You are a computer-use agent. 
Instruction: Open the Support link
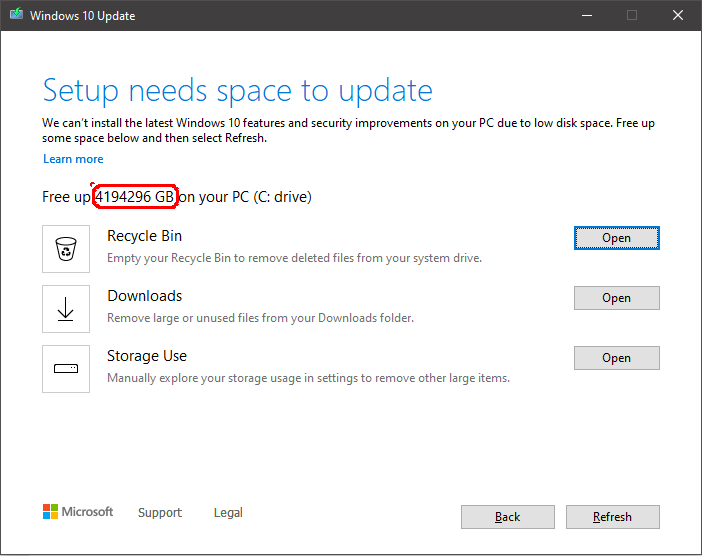click(160, 513)
